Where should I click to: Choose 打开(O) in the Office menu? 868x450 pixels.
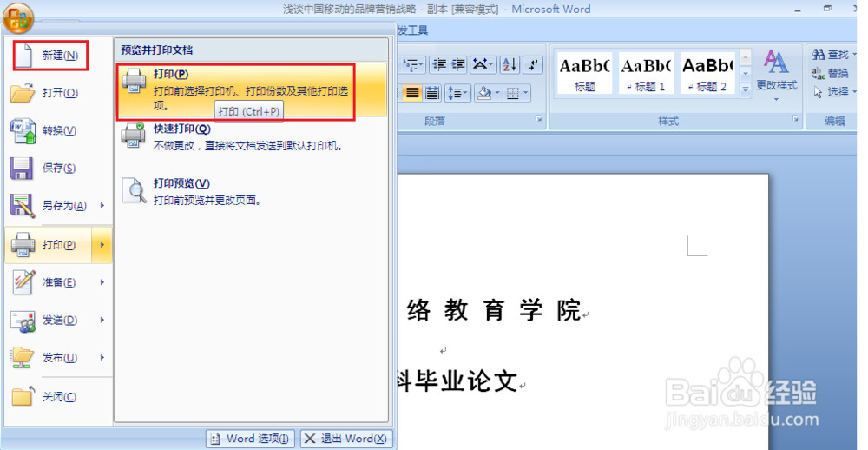(60, 93)
